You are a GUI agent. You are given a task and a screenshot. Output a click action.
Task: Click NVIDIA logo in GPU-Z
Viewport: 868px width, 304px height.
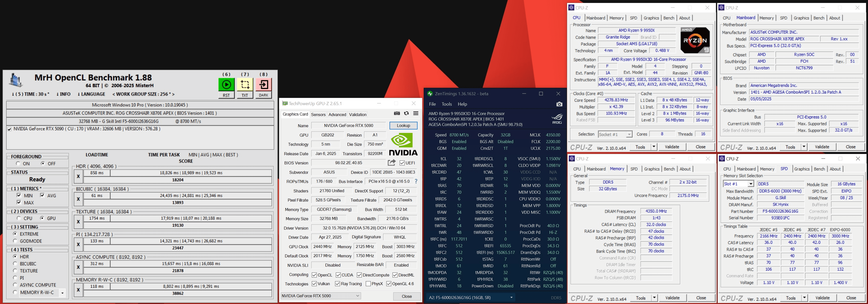[403, 144]
